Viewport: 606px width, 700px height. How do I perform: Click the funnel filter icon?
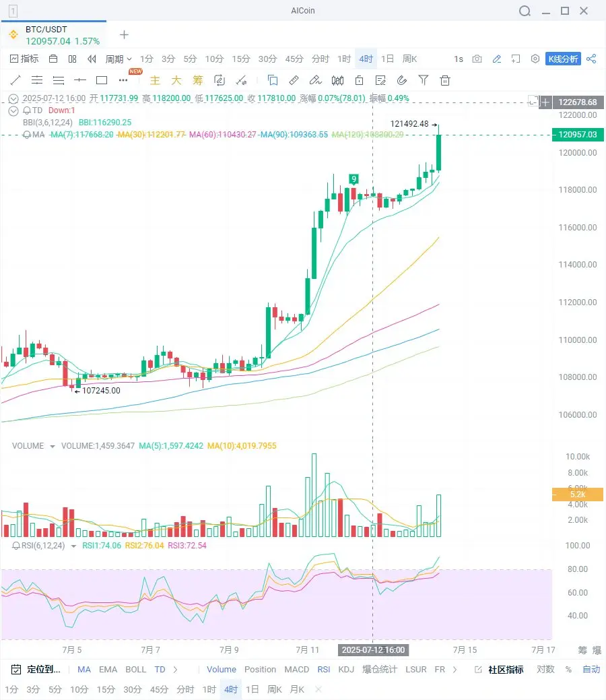(x=423, y=80)
